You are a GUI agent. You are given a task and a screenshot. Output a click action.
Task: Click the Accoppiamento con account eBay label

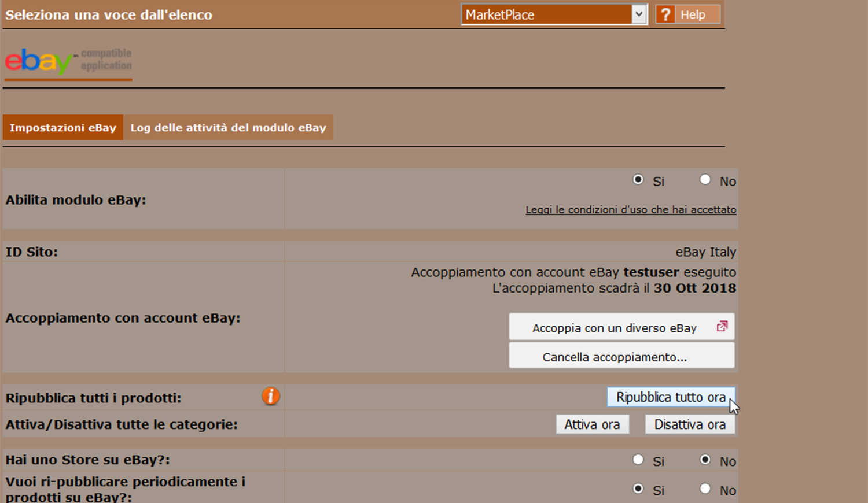click(x=123, y=318)
